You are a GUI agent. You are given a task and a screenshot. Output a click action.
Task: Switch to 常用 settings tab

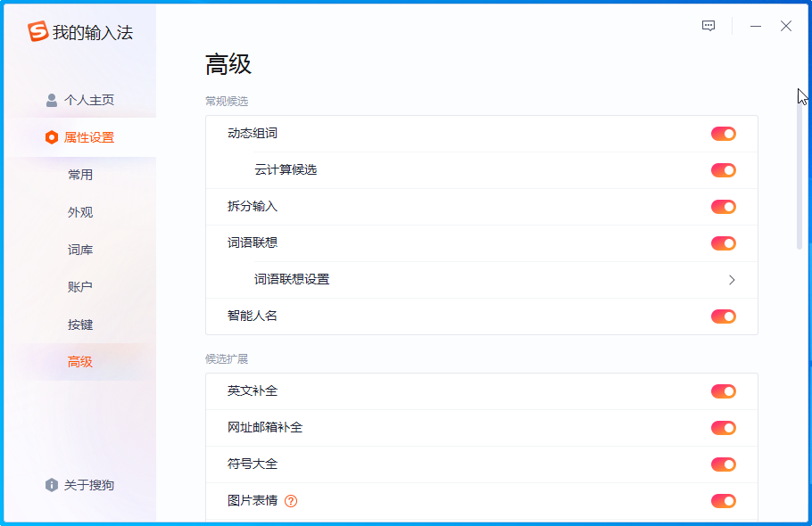click(x=80, y=175)
